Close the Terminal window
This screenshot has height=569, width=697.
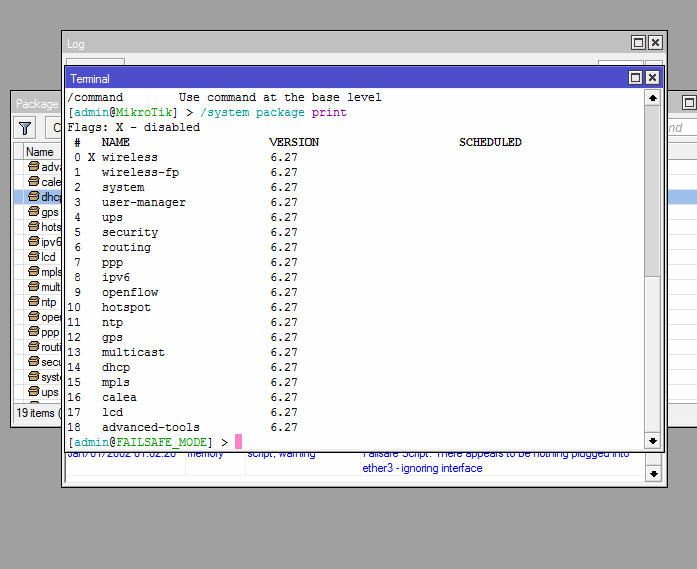[x=652, y=78]
